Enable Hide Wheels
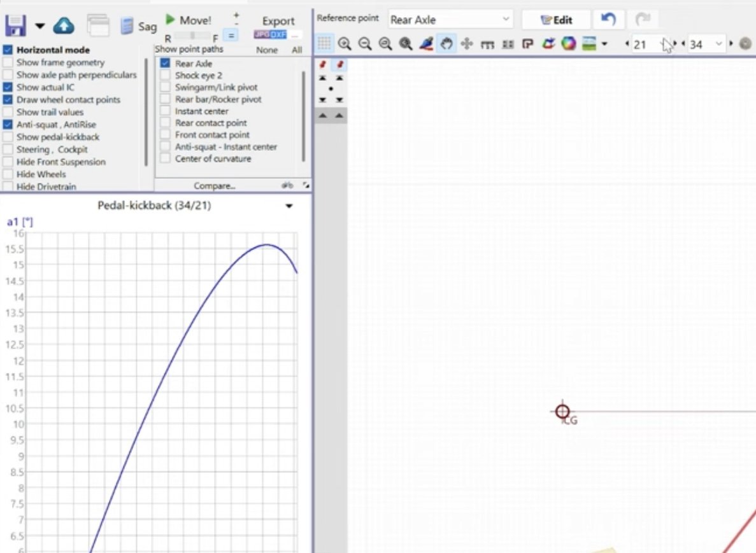The height and width of the screenshot is (553, 756). [x=8, y=174]
